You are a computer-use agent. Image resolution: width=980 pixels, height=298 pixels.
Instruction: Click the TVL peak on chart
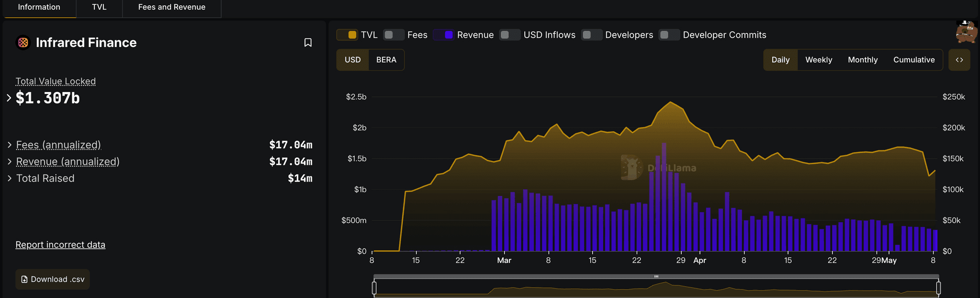point(670,102)
